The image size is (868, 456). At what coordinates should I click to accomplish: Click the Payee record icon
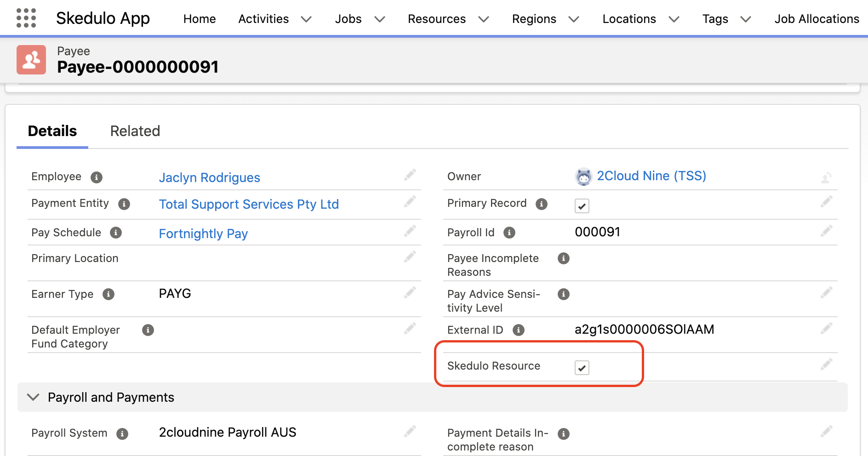coord(31,60)
